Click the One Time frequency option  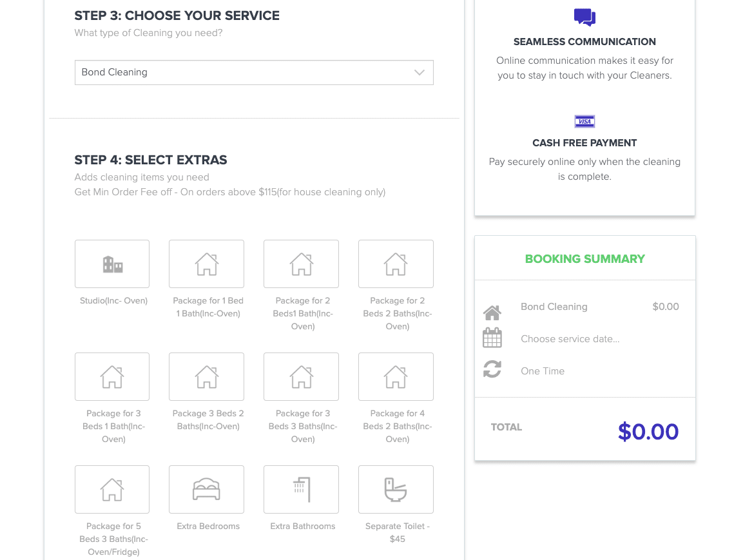point(542,371)
